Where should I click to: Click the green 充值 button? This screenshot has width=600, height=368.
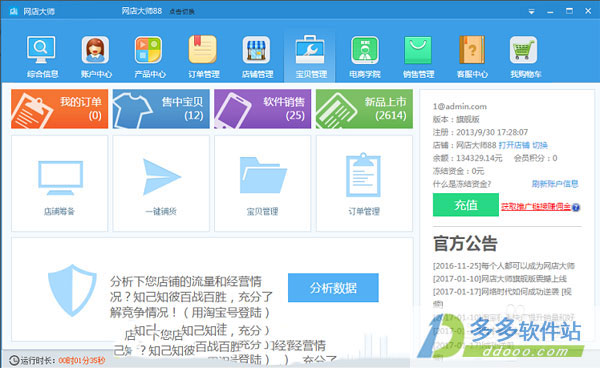(466, 205)
